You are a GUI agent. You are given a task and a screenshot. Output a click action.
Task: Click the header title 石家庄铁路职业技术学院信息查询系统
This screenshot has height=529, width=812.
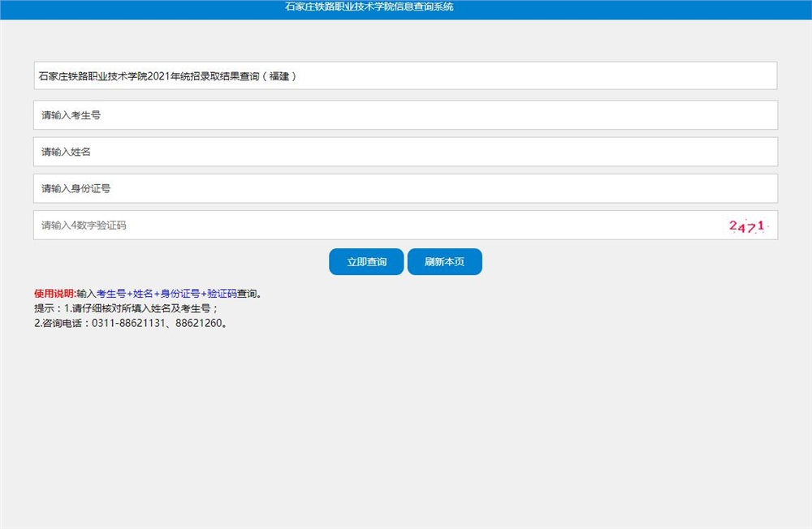[369, 6]
